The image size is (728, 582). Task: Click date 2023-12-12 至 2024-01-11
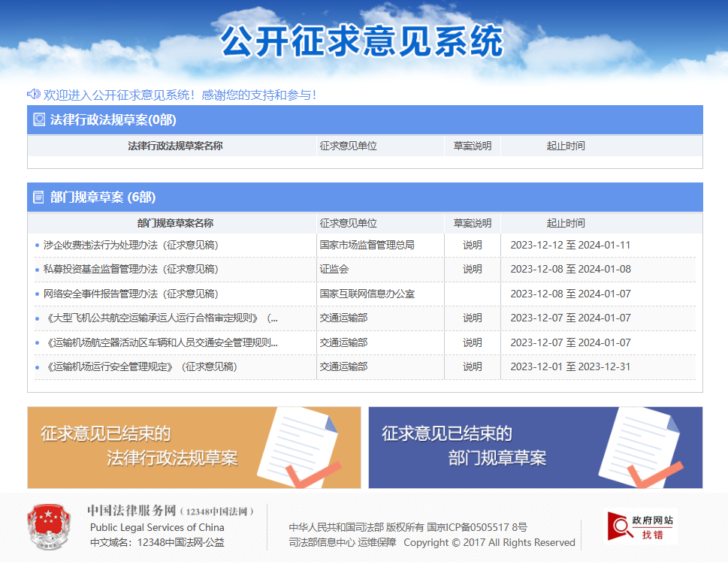570,245
